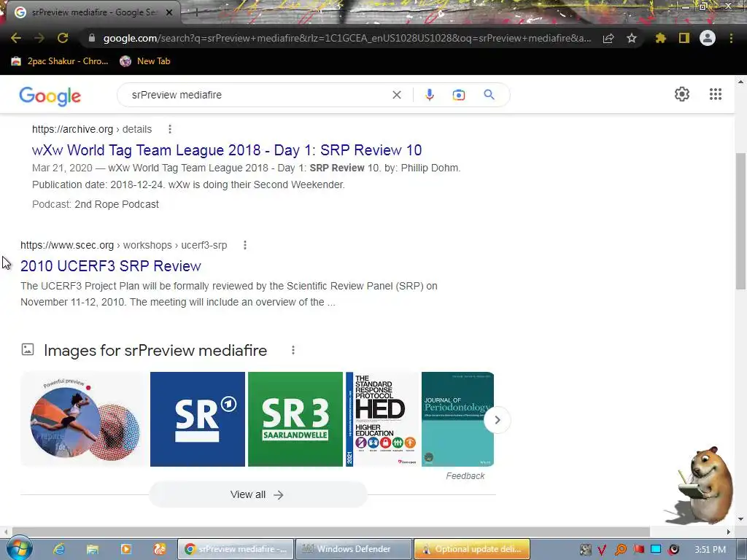
Task: Submit search with magnifier icon
Action: click(489, 95)
